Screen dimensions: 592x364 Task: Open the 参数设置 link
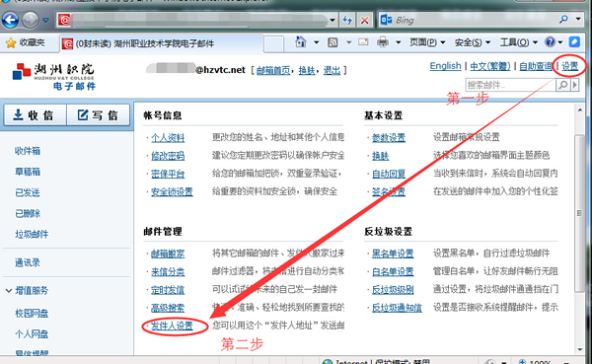click(x=389, y=138)
